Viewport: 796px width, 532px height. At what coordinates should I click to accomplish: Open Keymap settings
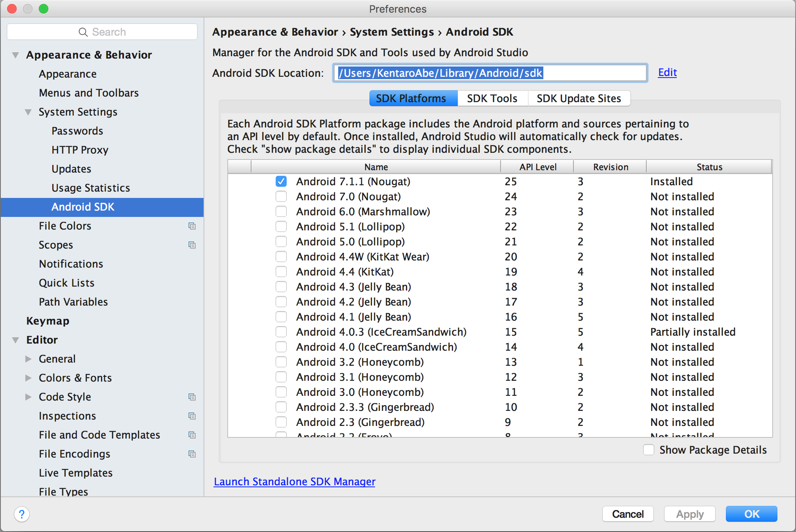(x=48, y=321)
